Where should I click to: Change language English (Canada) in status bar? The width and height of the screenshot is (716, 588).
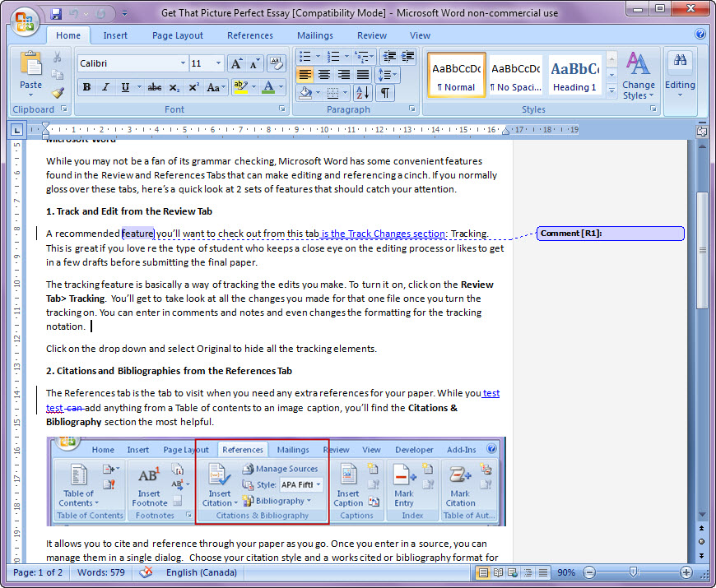point(202,572)
